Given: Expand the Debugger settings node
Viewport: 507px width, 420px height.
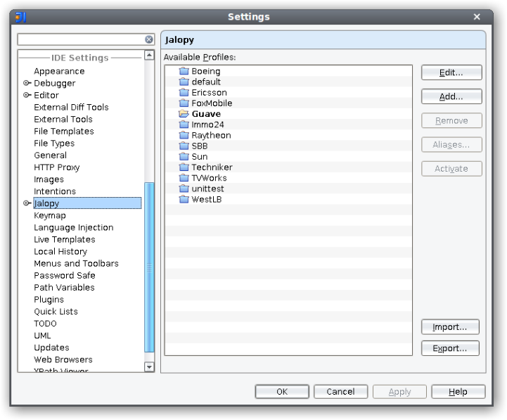Looking at the screenshot, I should [x=27, y=83].
